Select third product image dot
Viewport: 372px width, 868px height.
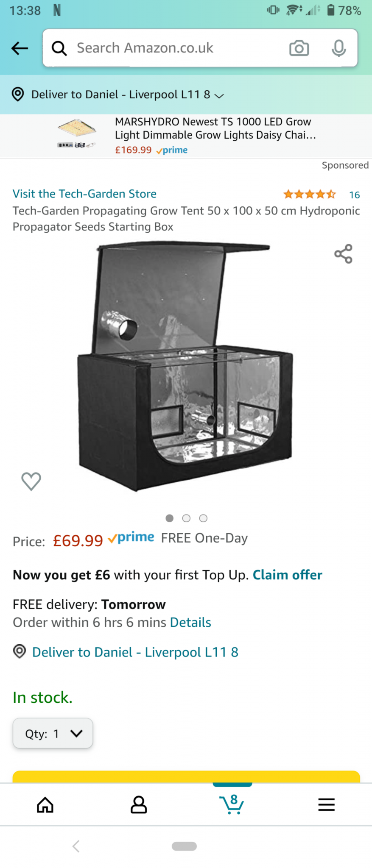click(x=203, y=518)
